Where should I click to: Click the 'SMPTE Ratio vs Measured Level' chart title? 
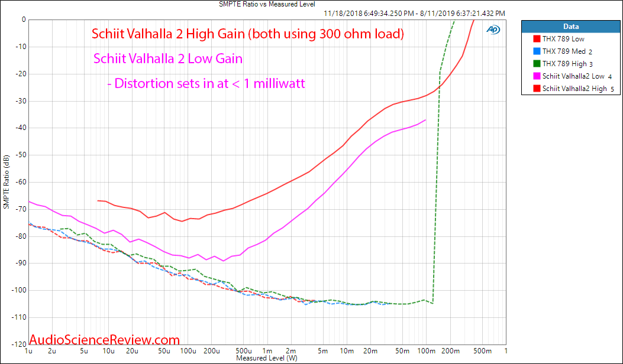[x=267, y=4]
